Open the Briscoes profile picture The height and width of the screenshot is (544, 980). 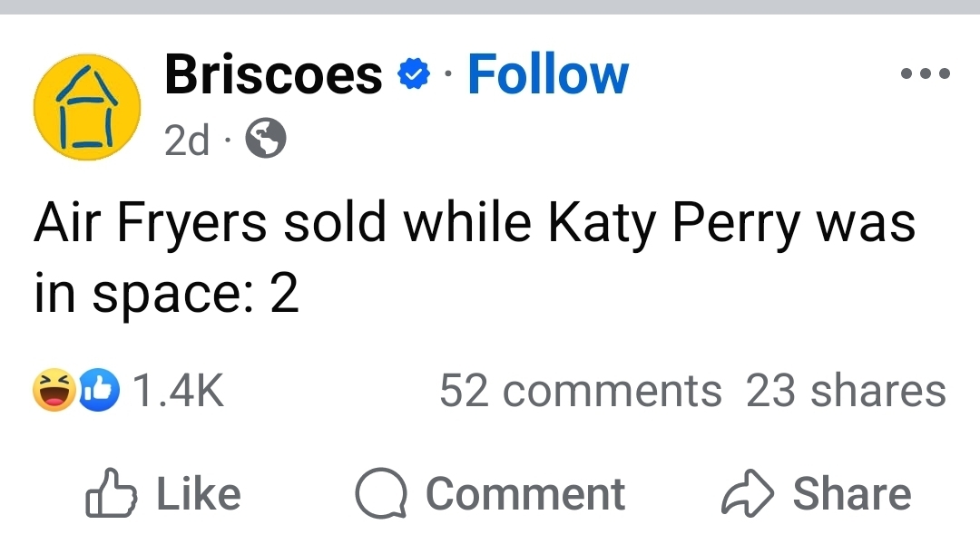[87, 107]
